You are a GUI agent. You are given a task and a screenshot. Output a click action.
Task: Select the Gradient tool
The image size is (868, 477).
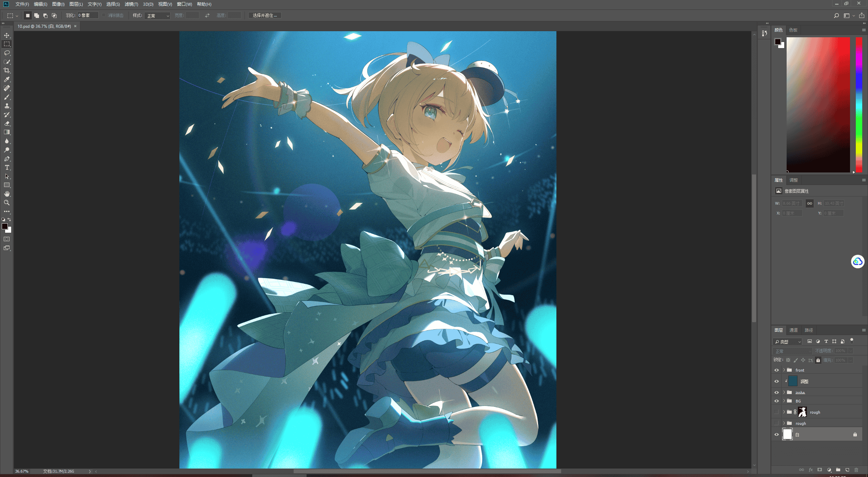[x=7, y=132]
